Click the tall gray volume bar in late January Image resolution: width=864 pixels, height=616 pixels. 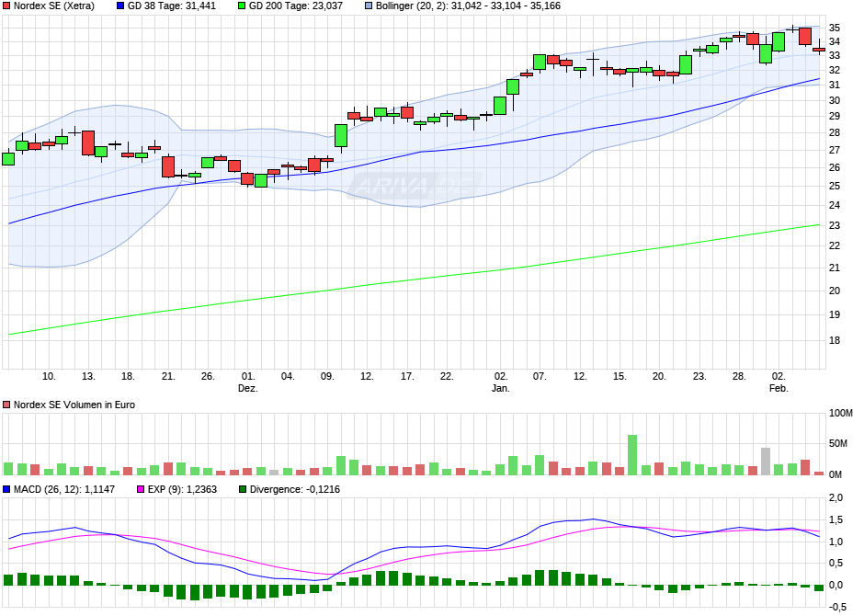pos(766,462)
